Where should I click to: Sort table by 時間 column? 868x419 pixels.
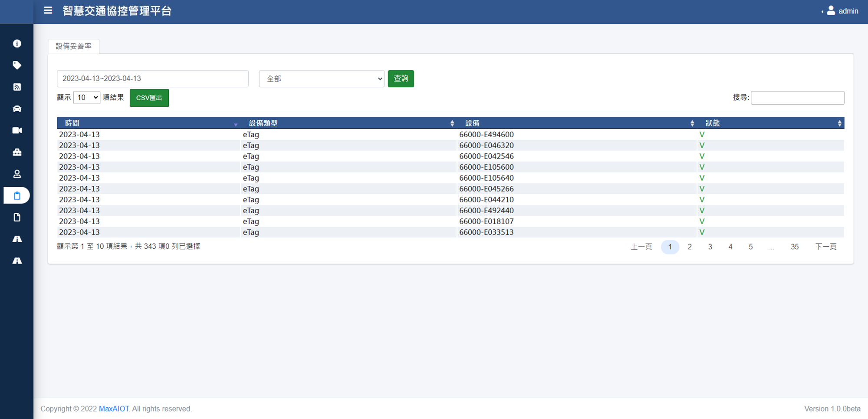pos(148,123)
